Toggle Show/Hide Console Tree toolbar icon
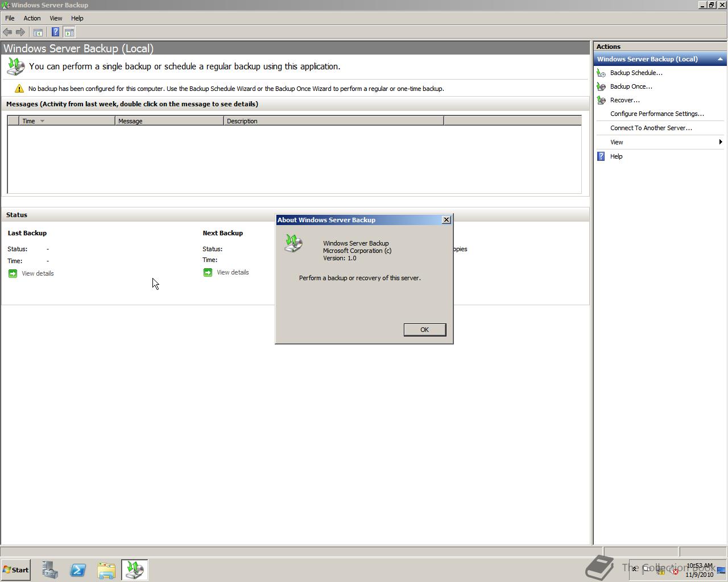This screenshot has width=728, height=582. [38, 32]
